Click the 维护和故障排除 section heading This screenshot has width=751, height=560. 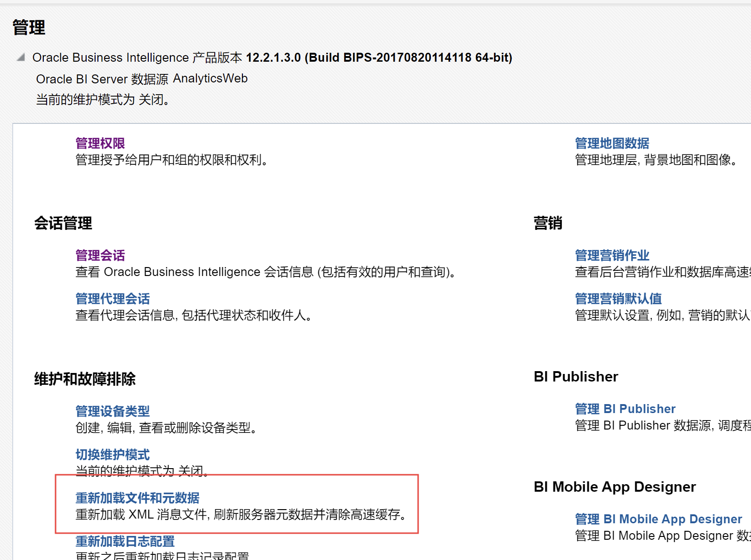click(x=85, y=379)
